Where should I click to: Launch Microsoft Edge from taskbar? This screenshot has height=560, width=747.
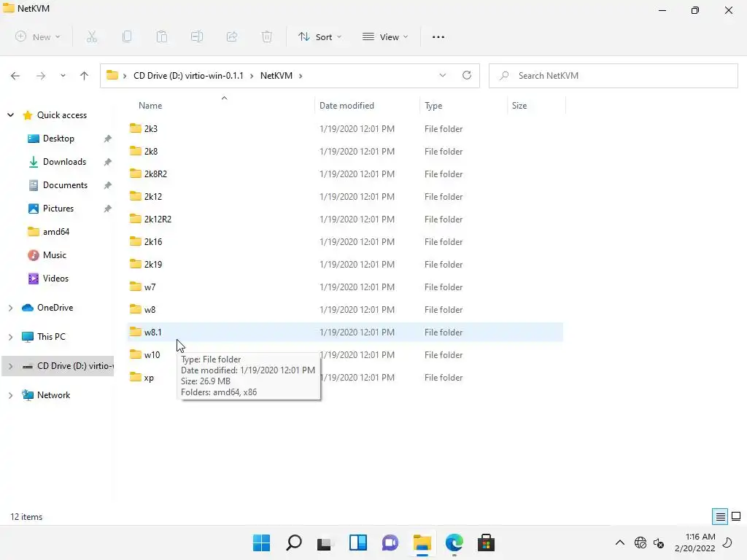pos(454,542)
